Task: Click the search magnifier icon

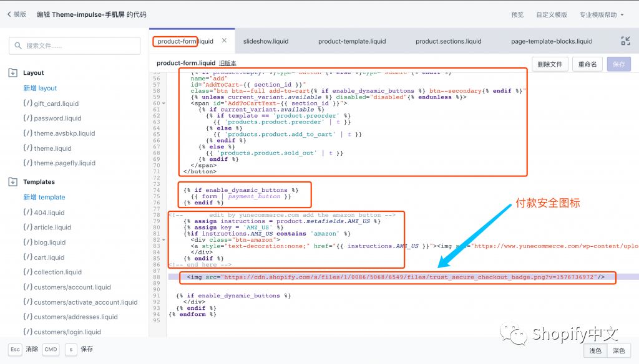Action: (18, 45)
